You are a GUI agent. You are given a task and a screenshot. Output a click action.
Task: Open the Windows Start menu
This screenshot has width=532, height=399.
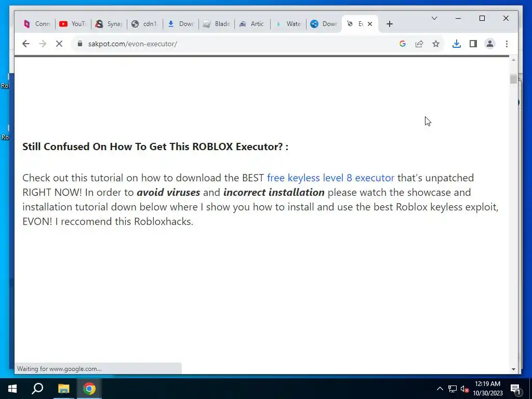[12, 389]
